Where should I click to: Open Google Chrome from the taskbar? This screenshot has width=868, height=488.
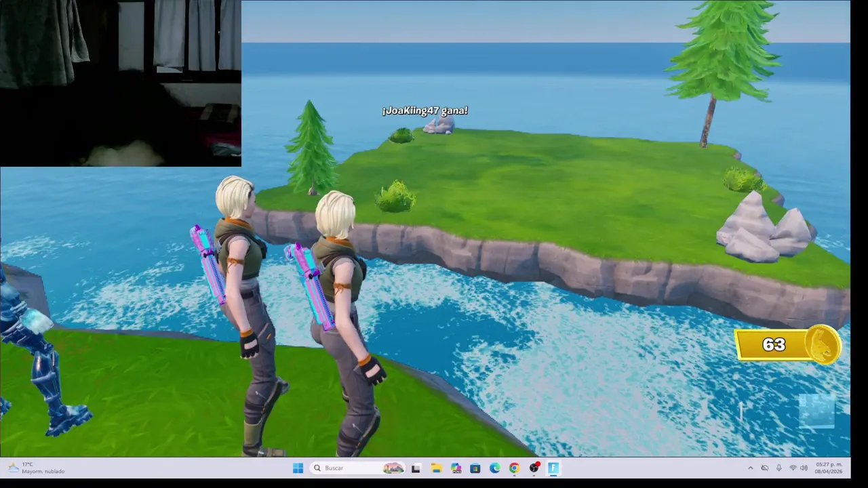coord(515,468)
